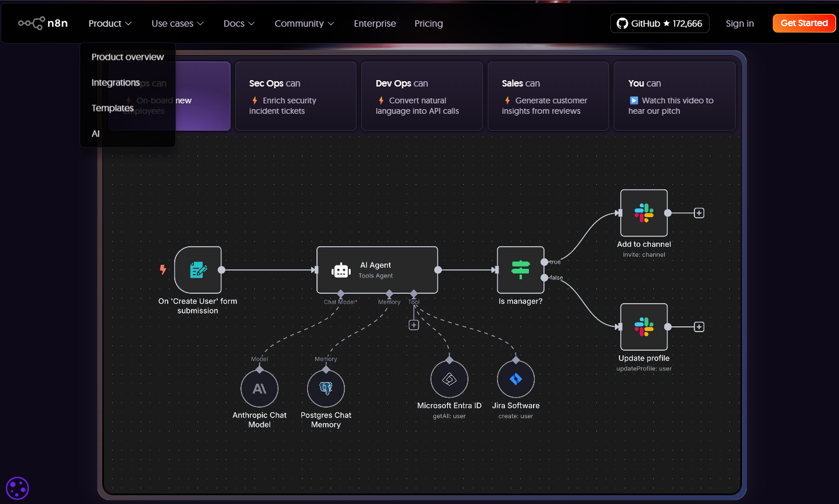The height and width of the screenshot is (504, 839).
Task: Click the "Jira Software" label
Action: click(516, 406)
